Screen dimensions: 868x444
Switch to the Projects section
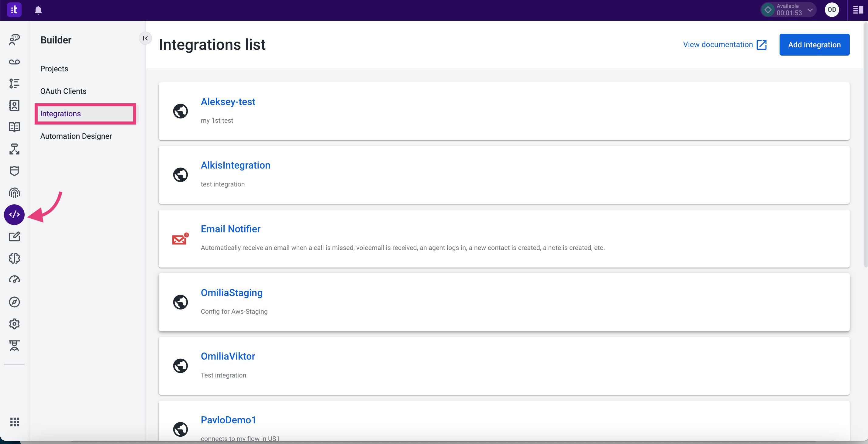click(x=54, y=68)
